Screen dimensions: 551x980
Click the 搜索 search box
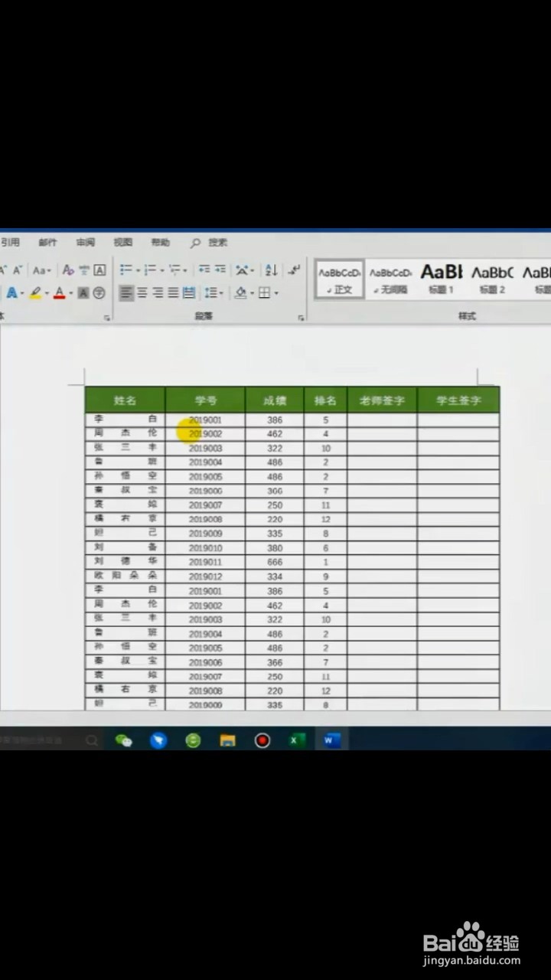pos(217,243)
